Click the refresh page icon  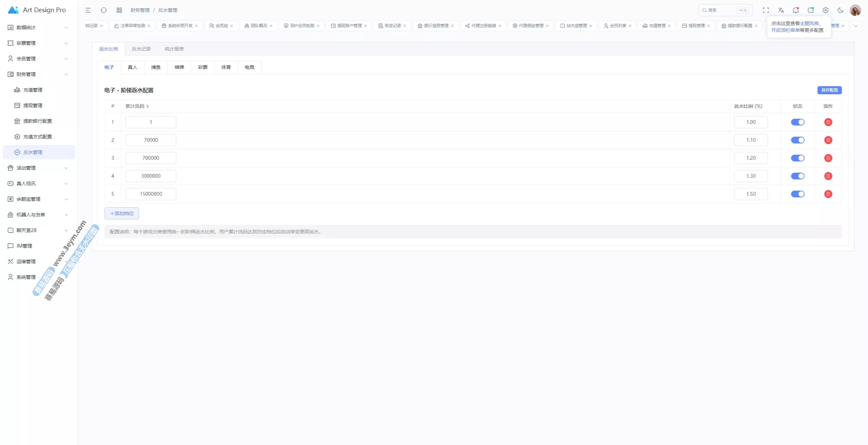pyautogui.click(x=104, y=10)
